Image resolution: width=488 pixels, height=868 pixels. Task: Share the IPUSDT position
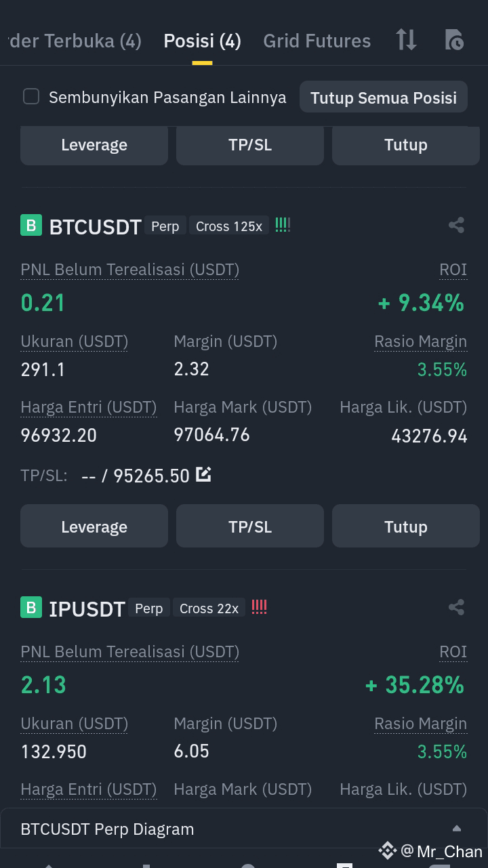456,607
